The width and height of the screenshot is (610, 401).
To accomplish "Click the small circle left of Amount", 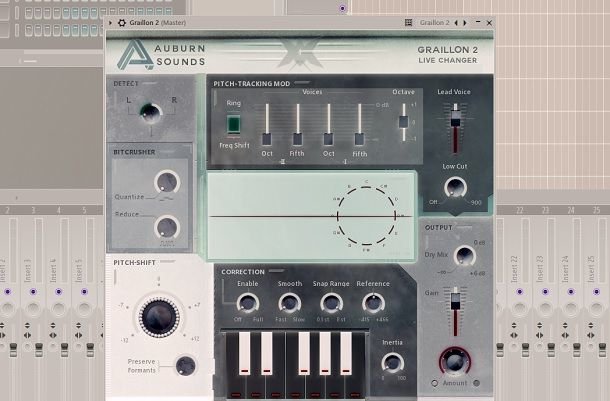I will (x=435, y=383).
